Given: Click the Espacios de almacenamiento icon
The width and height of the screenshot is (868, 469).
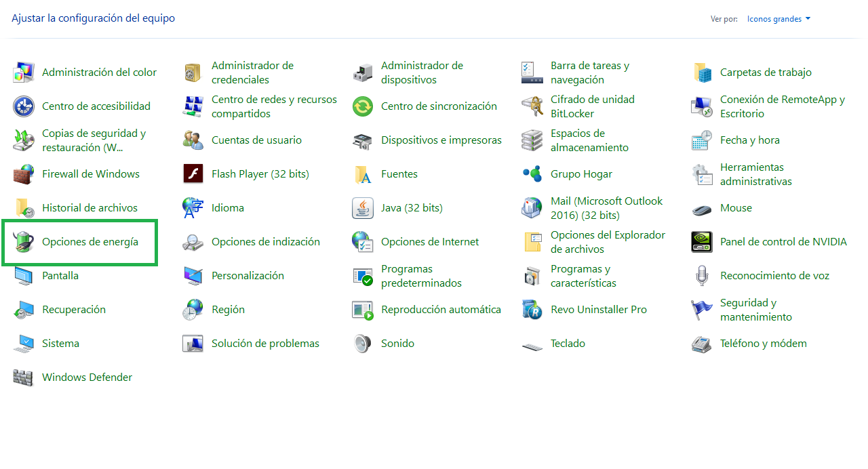Looking at the screenshot, I should pyautogui.click(x=532, y=140).
